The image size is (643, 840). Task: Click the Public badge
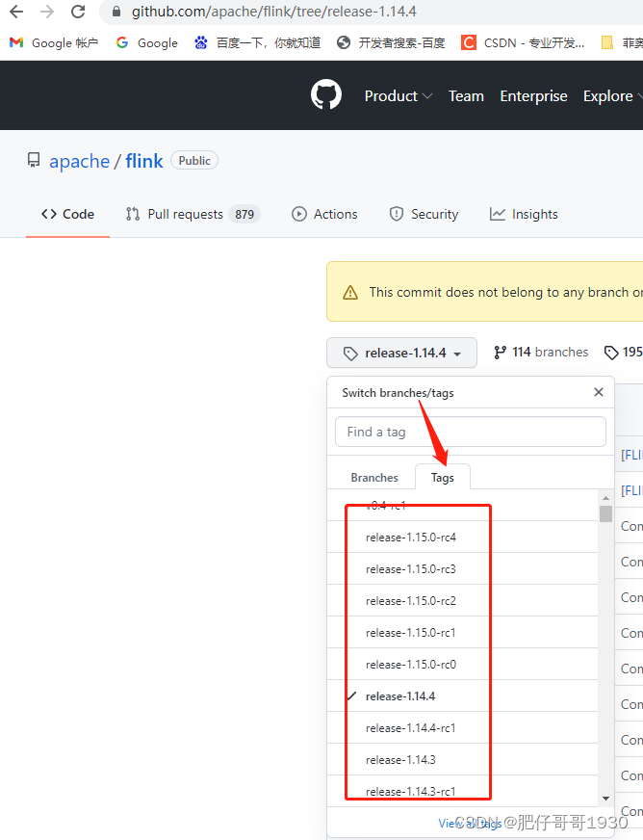point(194,160)
